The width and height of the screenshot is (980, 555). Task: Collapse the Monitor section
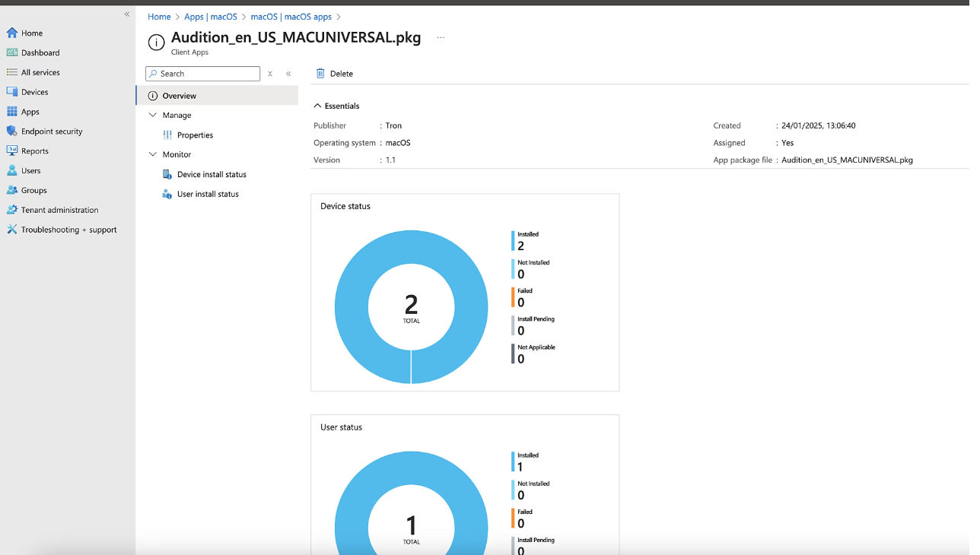click(x=152, y=154)
